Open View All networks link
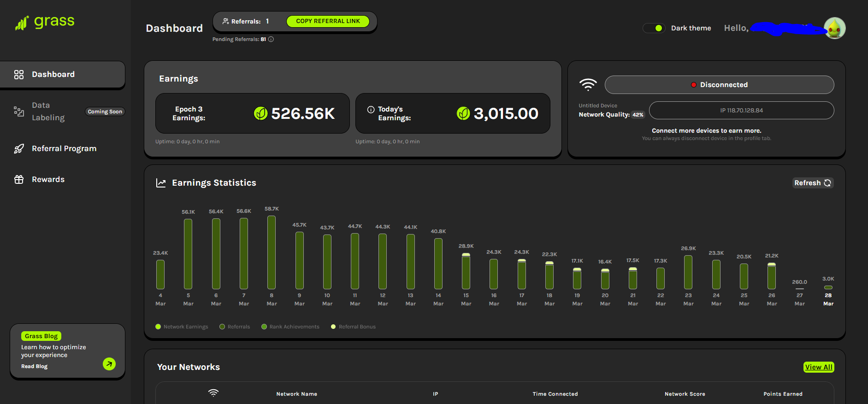This screenshot has height=404, width=868. (818, 367)
